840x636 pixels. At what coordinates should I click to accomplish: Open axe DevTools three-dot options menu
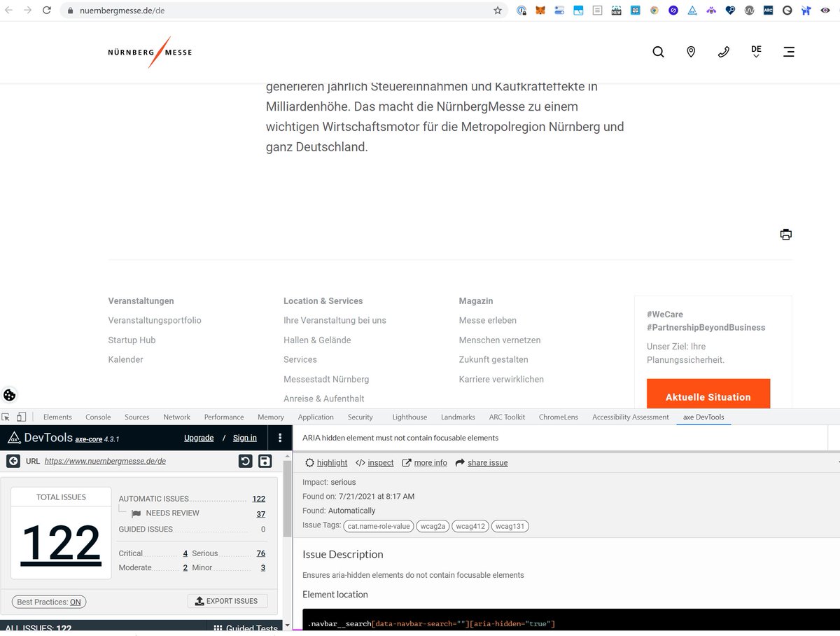[280, 438]
